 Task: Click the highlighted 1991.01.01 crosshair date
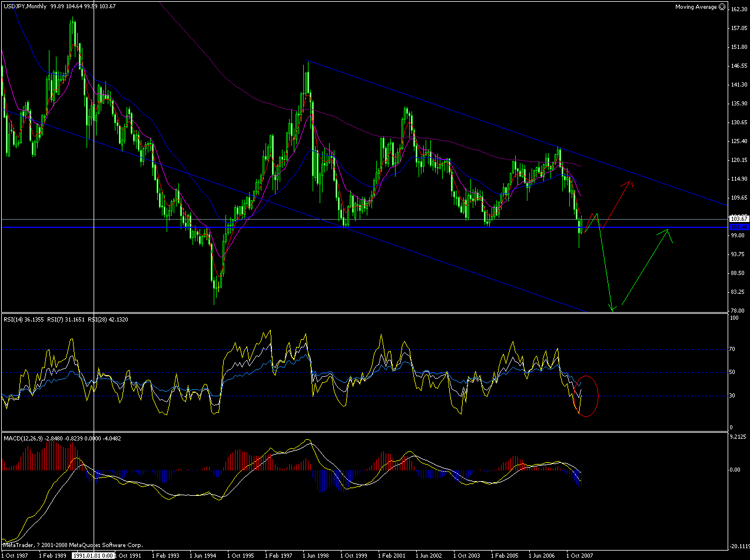pos(92,555)
